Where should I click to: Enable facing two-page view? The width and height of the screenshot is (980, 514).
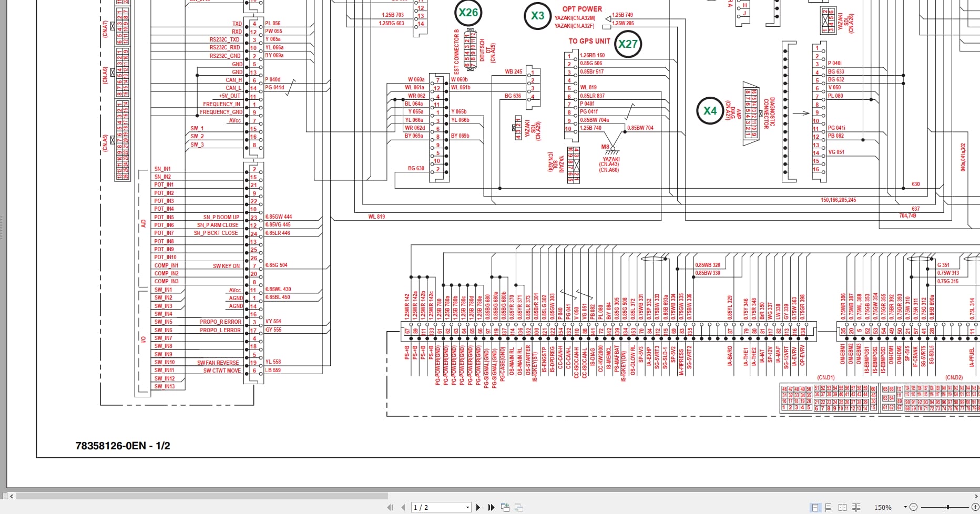pyautogui.click(x=843, y=507)
